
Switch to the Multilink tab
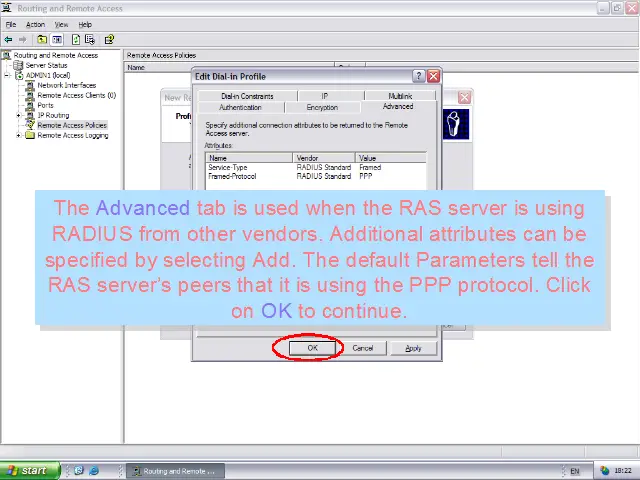pyautogui.click(x=400, y=96)
